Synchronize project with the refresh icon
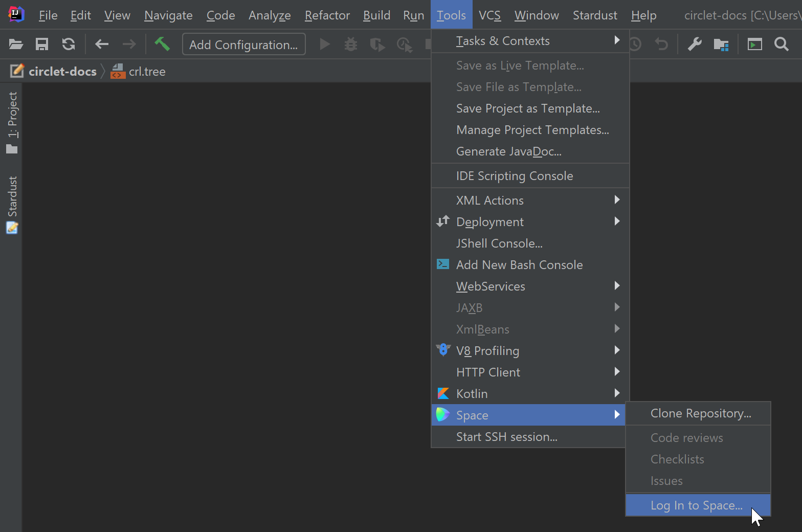This screenshot has height=532, width=802. click(69, 45)
